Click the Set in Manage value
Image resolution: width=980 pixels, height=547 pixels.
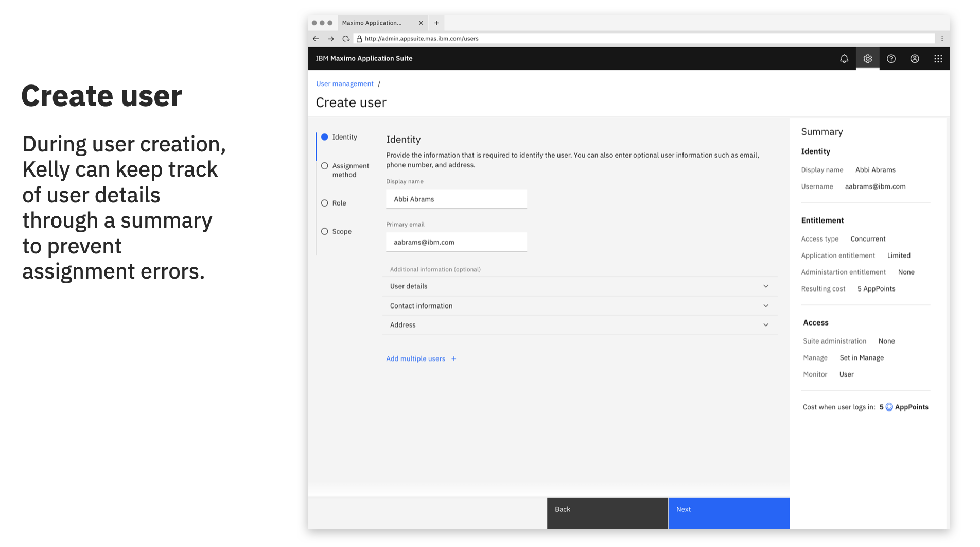pyautogui.click(x=862, y=358)
